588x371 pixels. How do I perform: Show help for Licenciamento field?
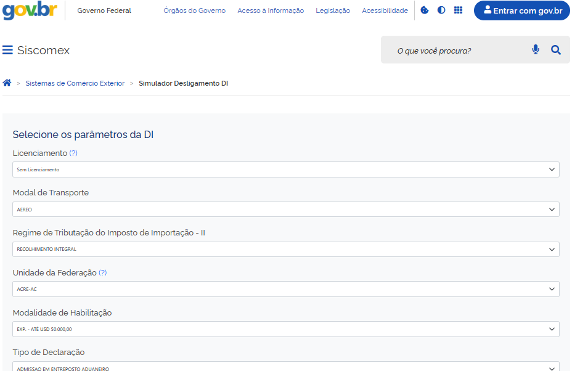coord(73,153)
